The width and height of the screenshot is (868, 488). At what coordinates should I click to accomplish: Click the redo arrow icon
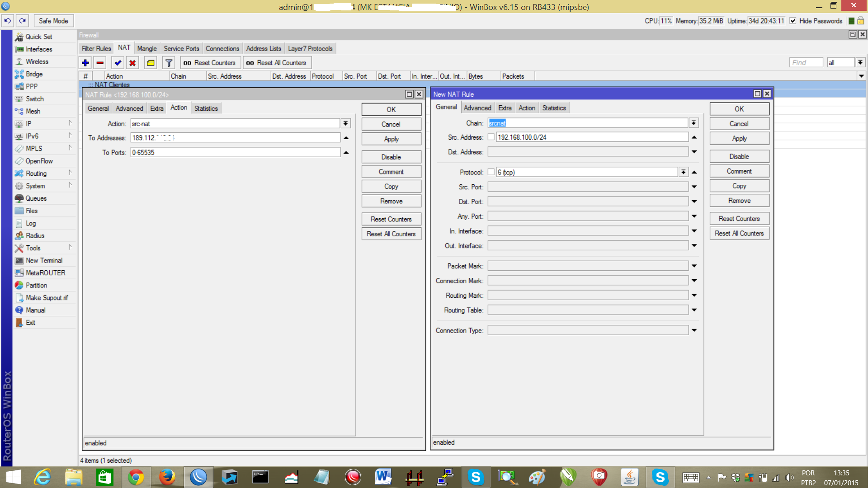[23, 21]
